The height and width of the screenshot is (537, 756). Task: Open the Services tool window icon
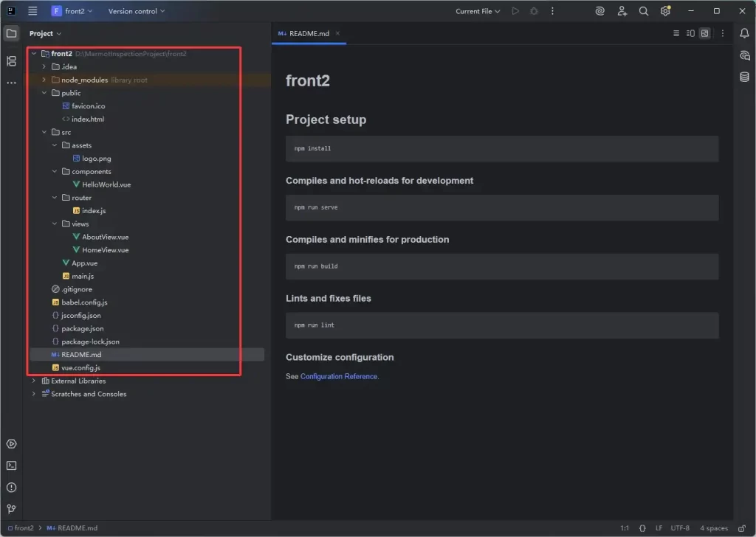(x=11, y=444)
